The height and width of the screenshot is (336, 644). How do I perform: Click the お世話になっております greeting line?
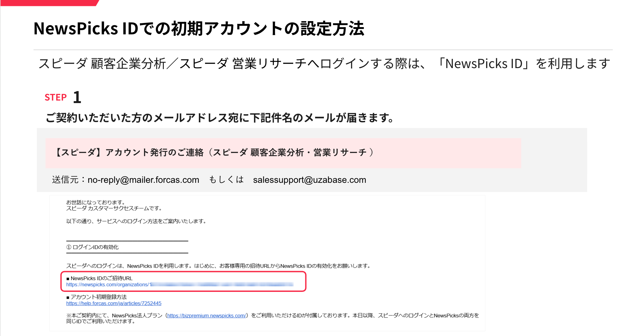(x=96, y=202)
